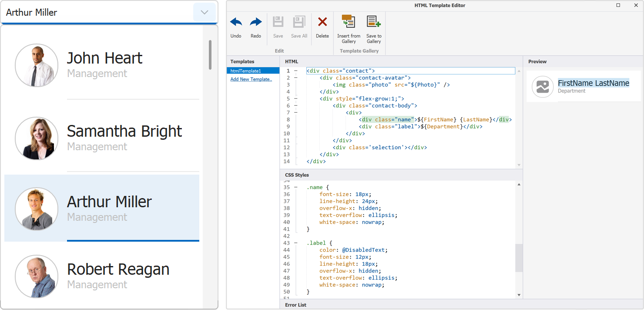Open the Error List panel
This screenshot has width=644, height=310.
(x=296, y=305)
